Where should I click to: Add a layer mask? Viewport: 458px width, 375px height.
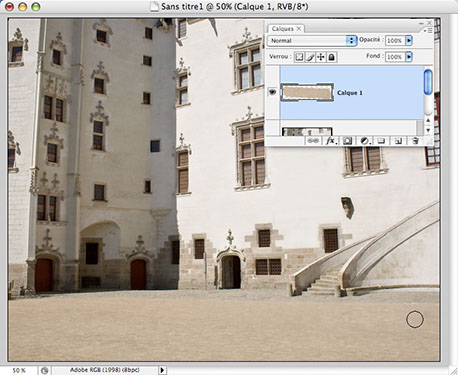pyautogui.click(x=347, y=141)
